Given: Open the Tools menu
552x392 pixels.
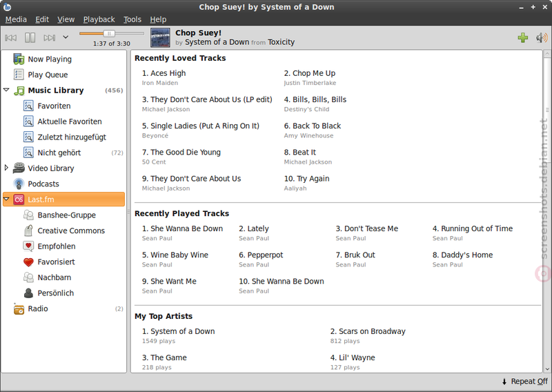Looking at the screenshot, I should pos(132,19).
